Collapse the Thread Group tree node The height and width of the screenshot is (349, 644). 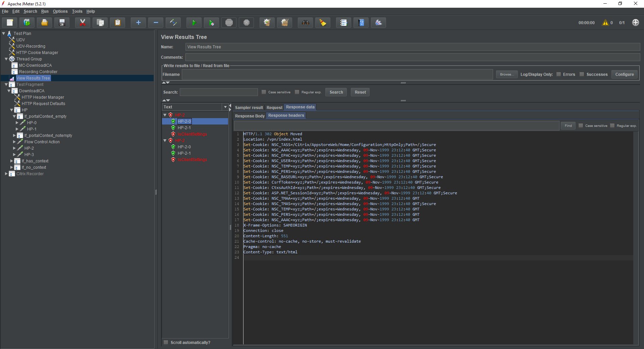6,59
